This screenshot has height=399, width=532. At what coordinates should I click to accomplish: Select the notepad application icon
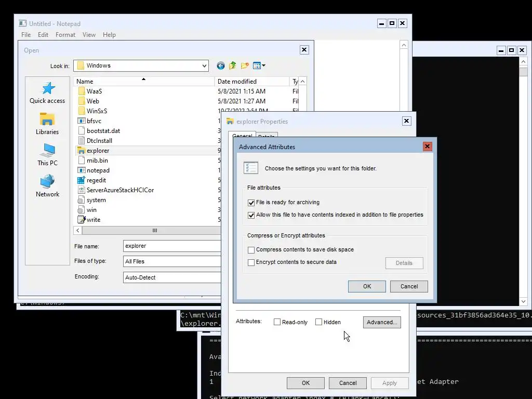point(82,170)
